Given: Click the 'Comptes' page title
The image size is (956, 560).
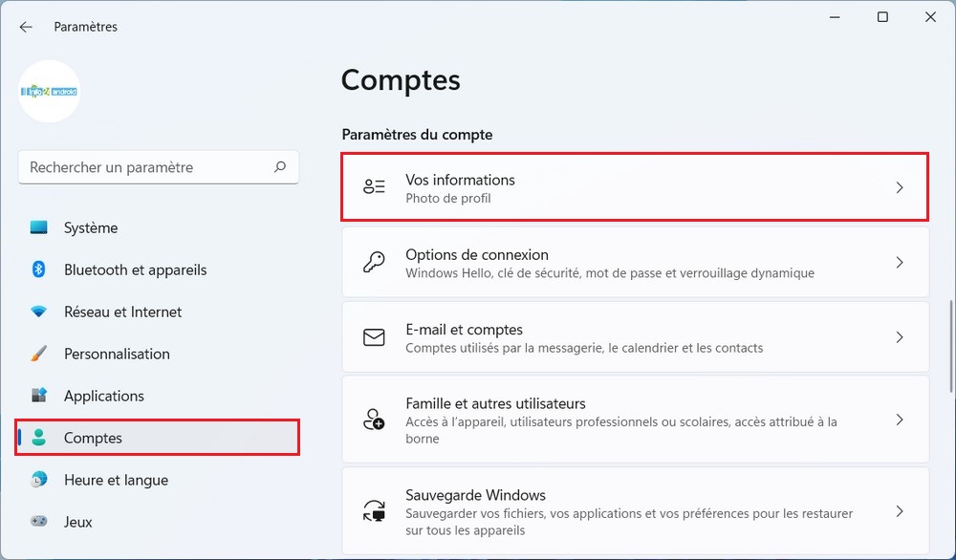Looking at the screenshot, I should point(401,80).
